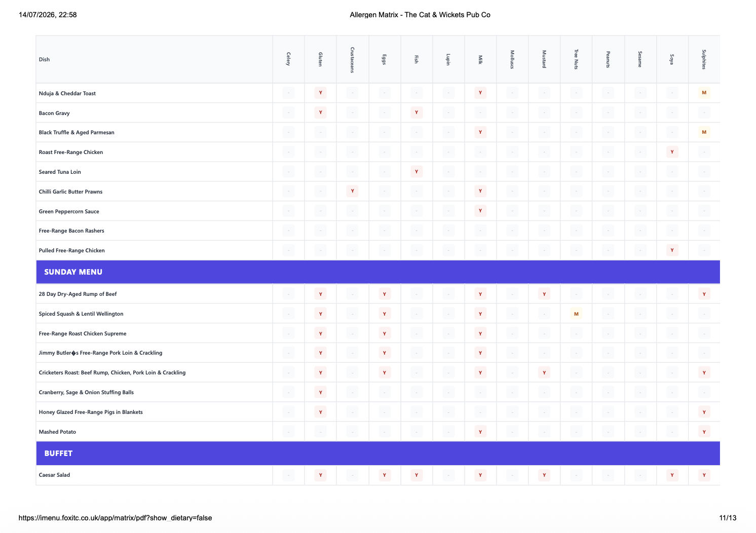Click the Peanuts column header
The width and height of the screenshot is (756, 533).
point(608,59)
